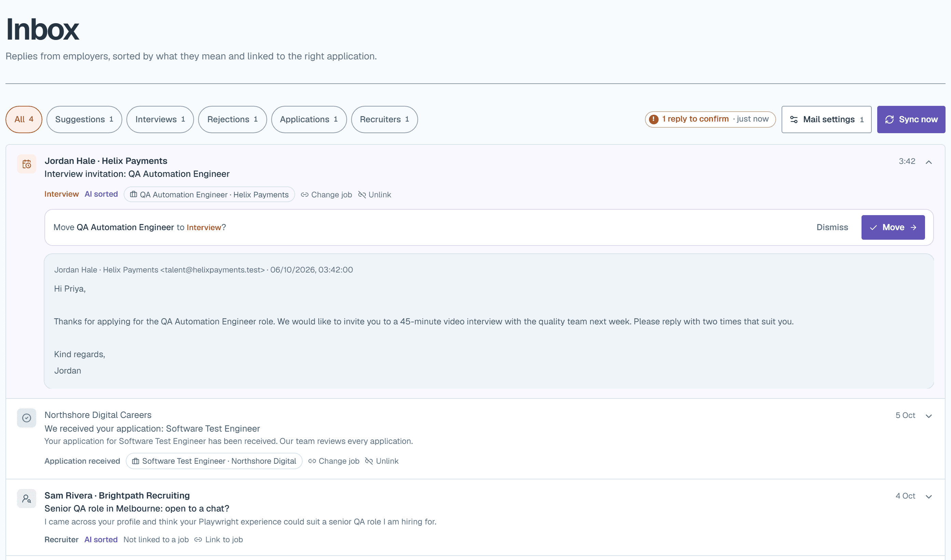Expand the Sam Rivera recruiter message

pos(929,496)
